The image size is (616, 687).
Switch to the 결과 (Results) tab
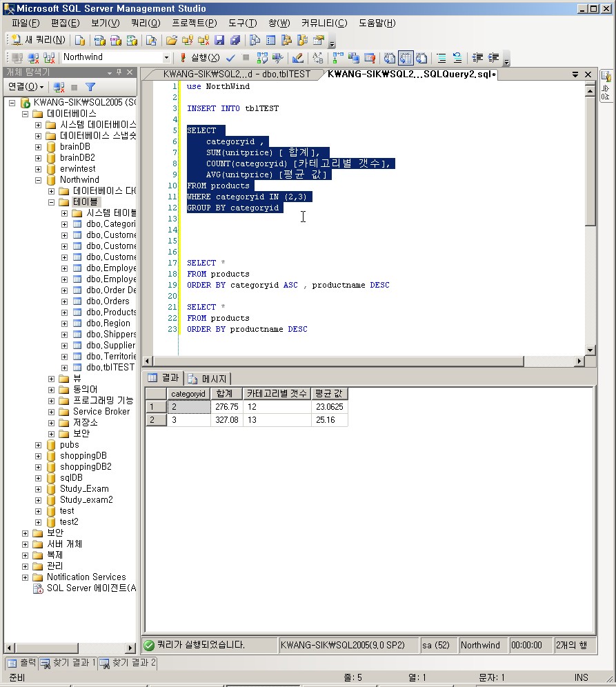163,378
